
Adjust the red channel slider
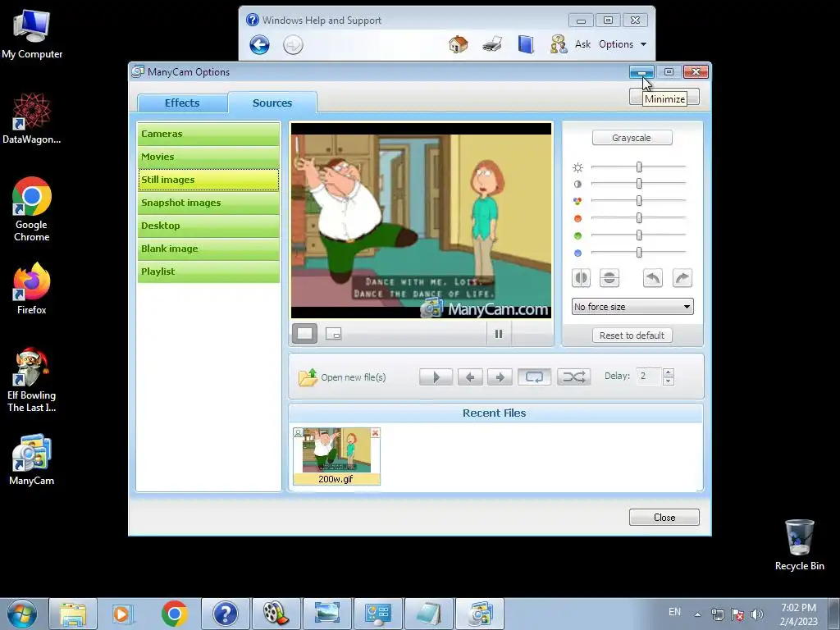[x=639, y=218]
